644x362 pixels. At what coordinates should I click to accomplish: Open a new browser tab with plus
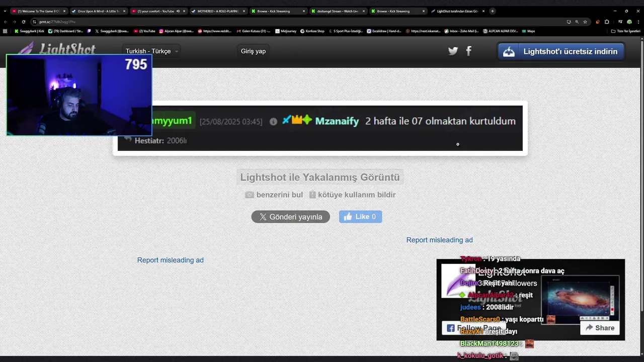coord(492,11)
